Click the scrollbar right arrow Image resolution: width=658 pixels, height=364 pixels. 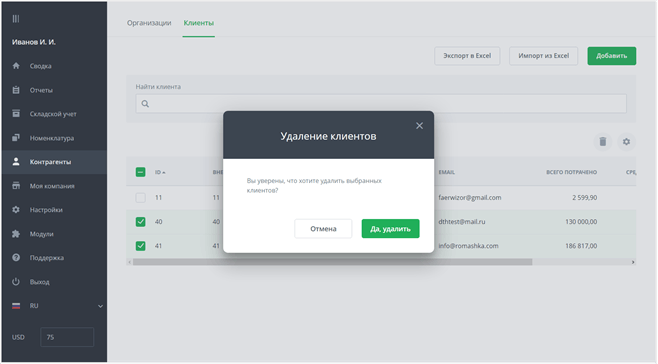633,262
